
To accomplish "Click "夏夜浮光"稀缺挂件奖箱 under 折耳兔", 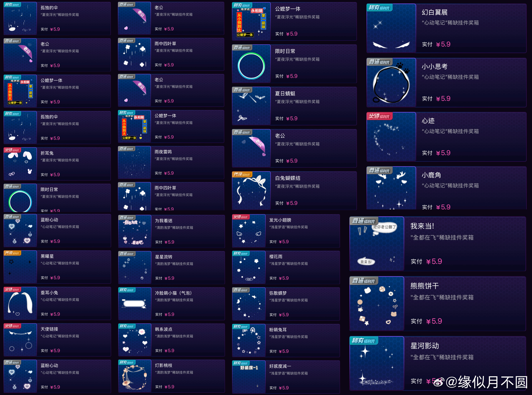I will (60, 160).
